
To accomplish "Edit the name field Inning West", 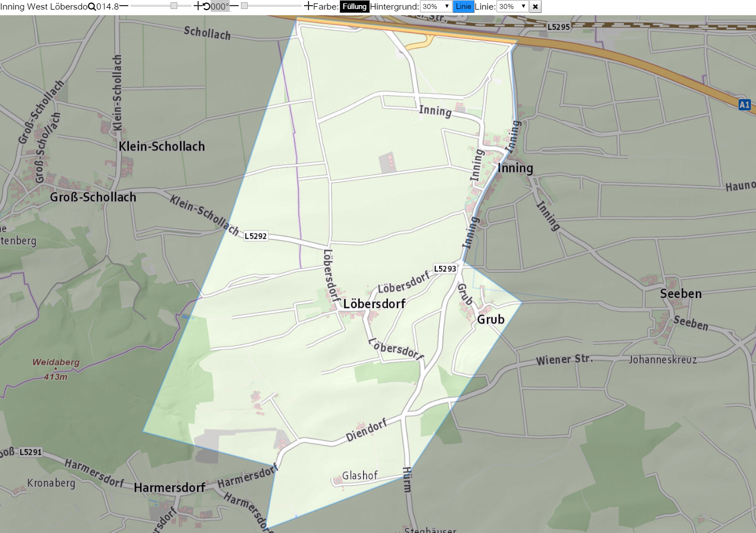I will click(44, 7).
